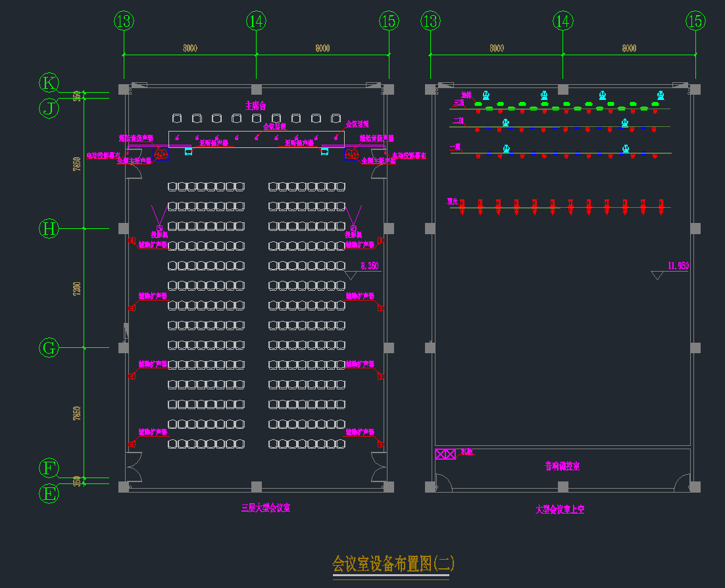Click the grid axis bubble G
725x588 pixels.
[49, 348]
